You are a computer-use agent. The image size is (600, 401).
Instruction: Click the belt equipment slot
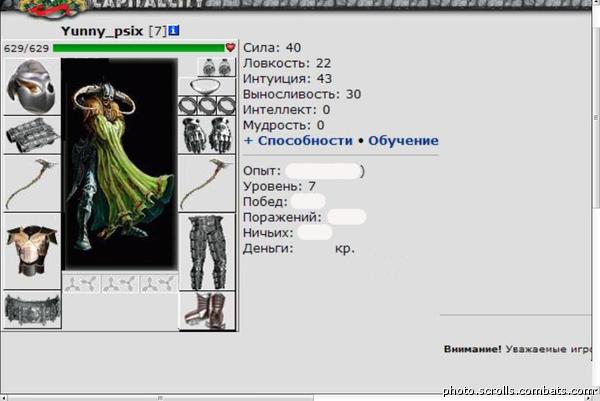coord(32,310)
